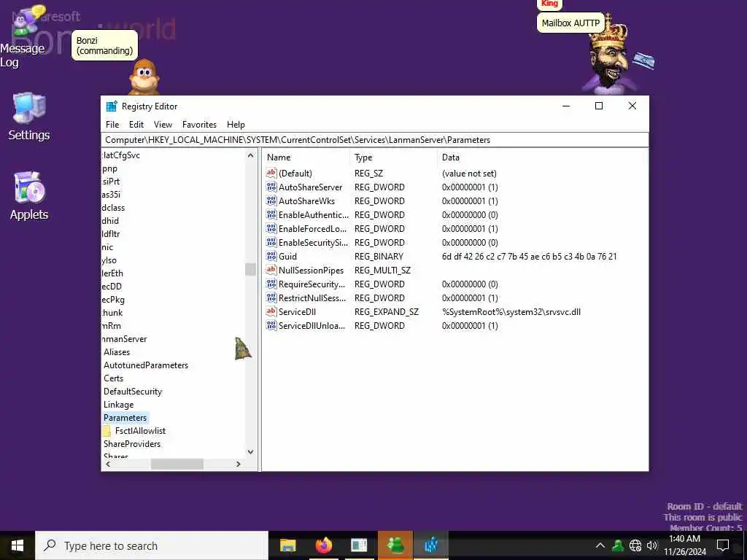Open the View menu
747x560 pixels.
163,124
